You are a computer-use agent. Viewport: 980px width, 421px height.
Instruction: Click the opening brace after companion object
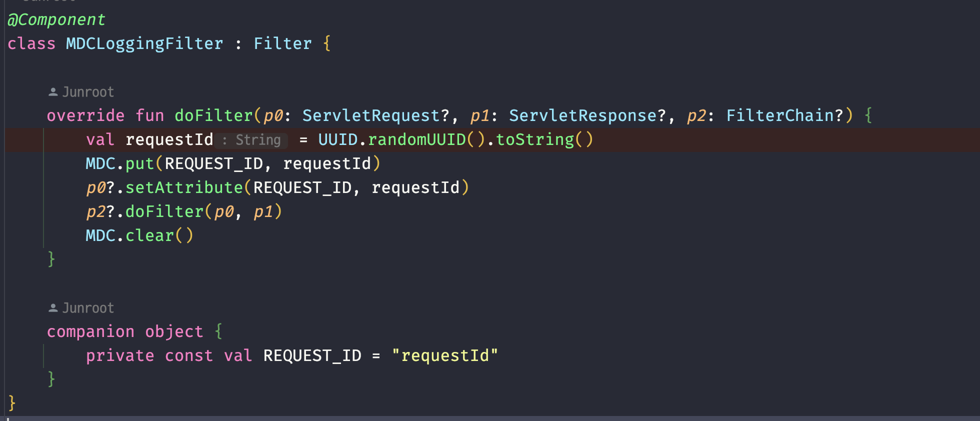click(x=218, y=331)
